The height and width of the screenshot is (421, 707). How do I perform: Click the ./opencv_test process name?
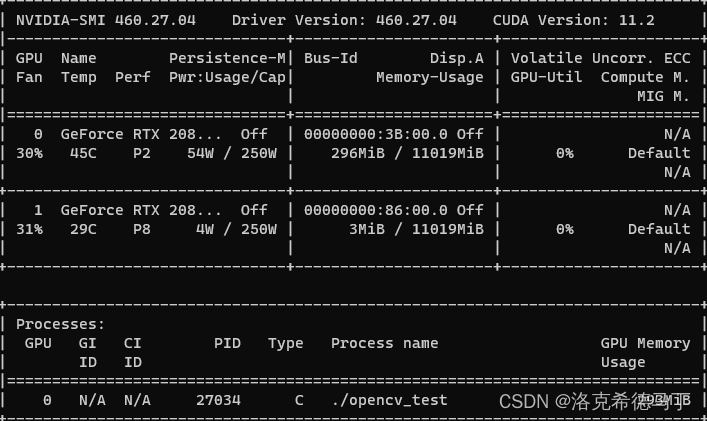389,401
